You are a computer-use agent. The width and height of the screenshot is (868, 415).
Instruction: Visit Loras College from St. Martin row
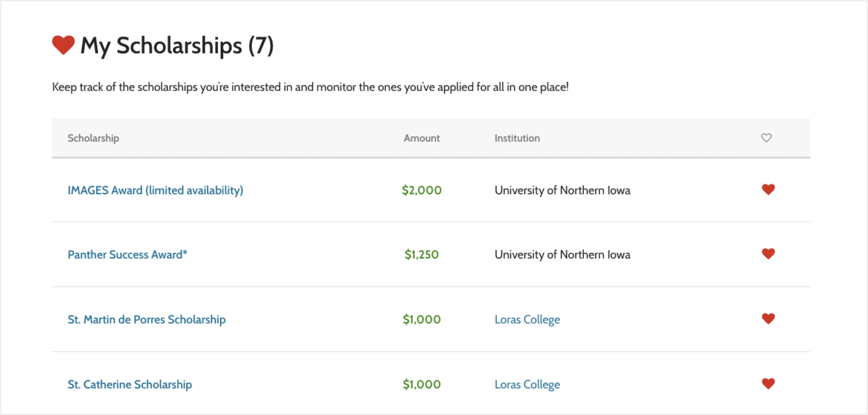tap(527, 320)
